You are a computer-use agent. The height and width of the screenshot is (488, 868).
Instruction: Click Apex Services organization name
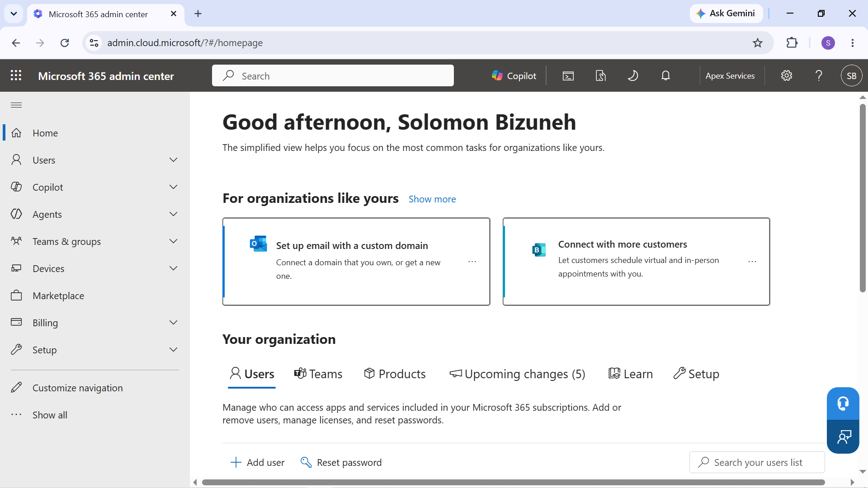(730, 76)
